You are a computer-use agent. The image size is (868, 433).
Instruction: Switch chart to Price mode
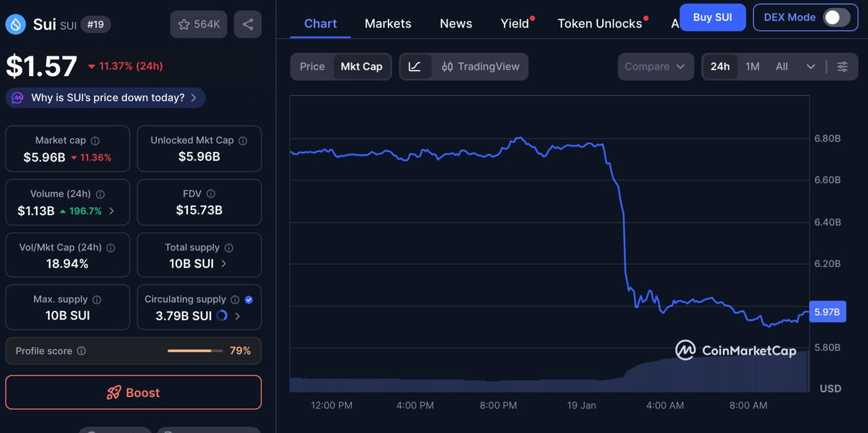pos(312,67)
